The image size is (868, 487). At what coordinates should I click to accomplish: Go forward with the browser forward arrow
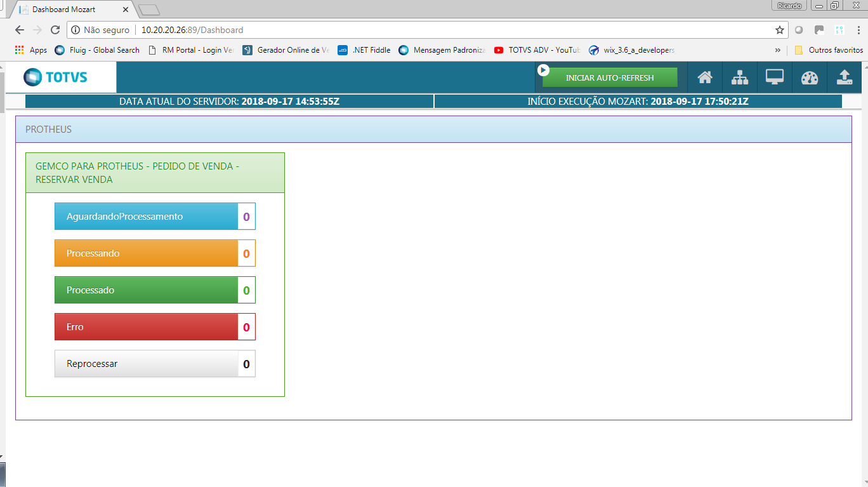tap(37, 30)
